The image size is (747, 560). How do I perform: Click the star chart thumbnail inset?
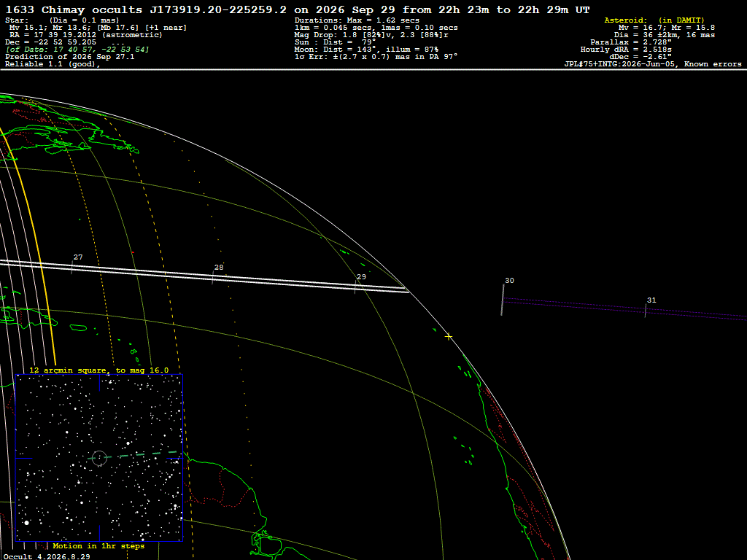tap(99, 458)
